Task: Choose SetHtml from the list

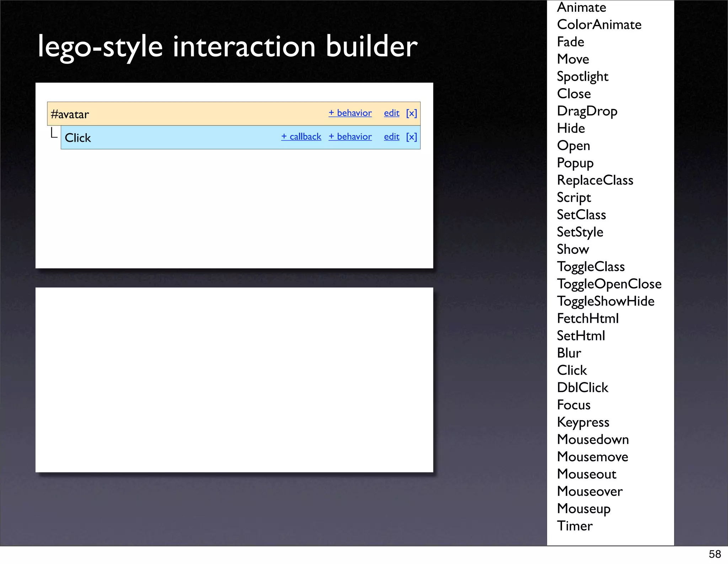Action: tap(581, 336)
